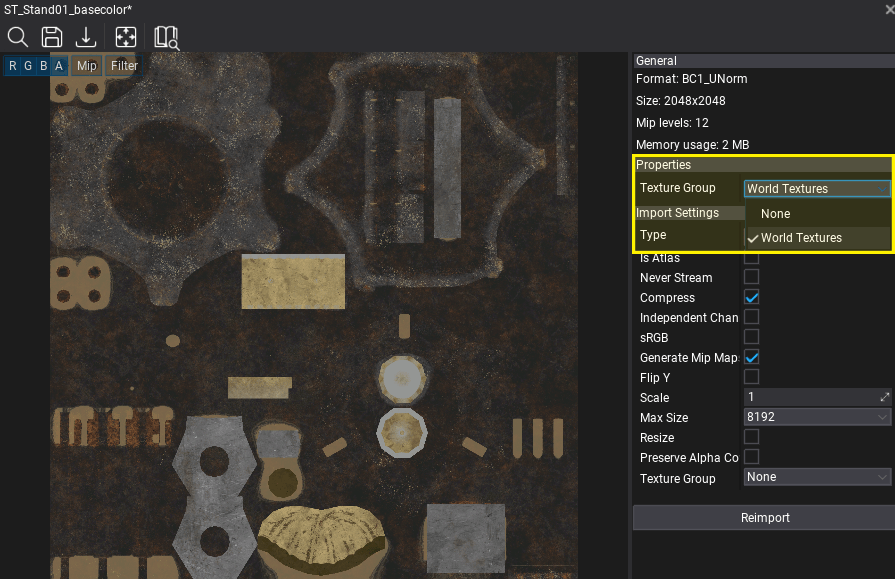Select World Textures in the Type dropdown

(806, 237)
